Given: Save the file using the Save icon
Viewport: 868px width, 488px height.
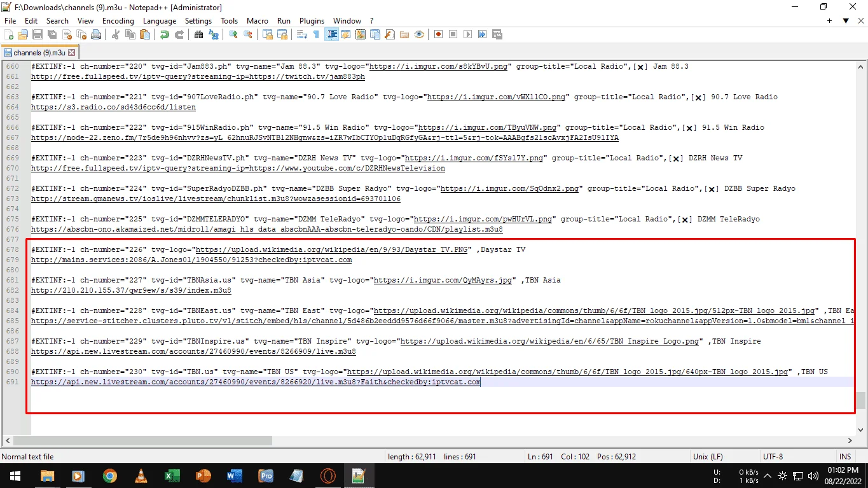Looking at the screenshot, I should point(38,34).
